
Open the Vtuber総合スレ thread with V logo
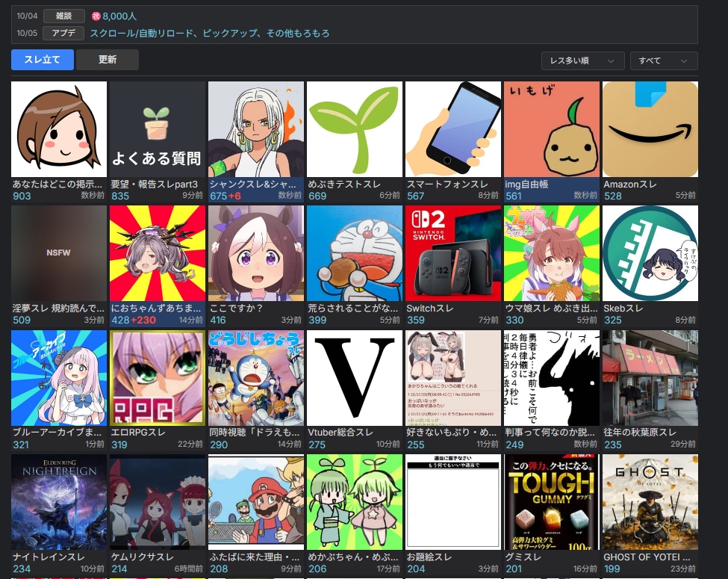(354, 378)
